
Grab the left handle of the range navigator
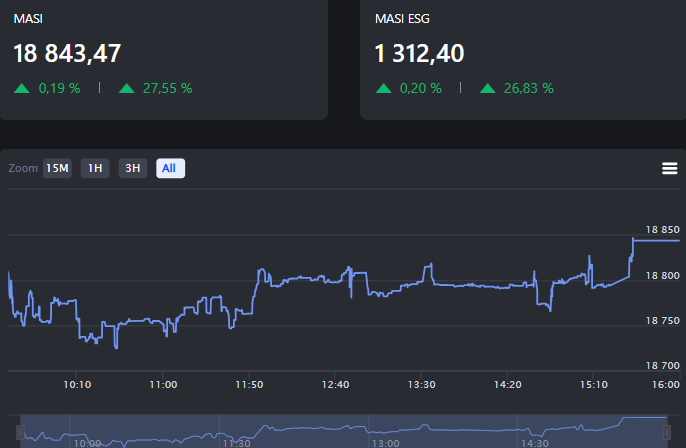click(x=21, y=432)
